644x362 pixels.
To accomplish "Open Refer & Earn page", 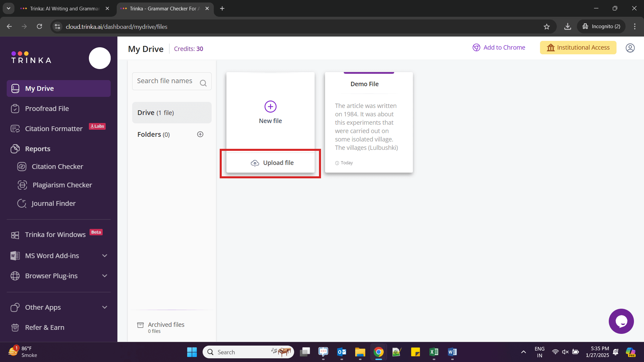I will click(x=45, y=327).
